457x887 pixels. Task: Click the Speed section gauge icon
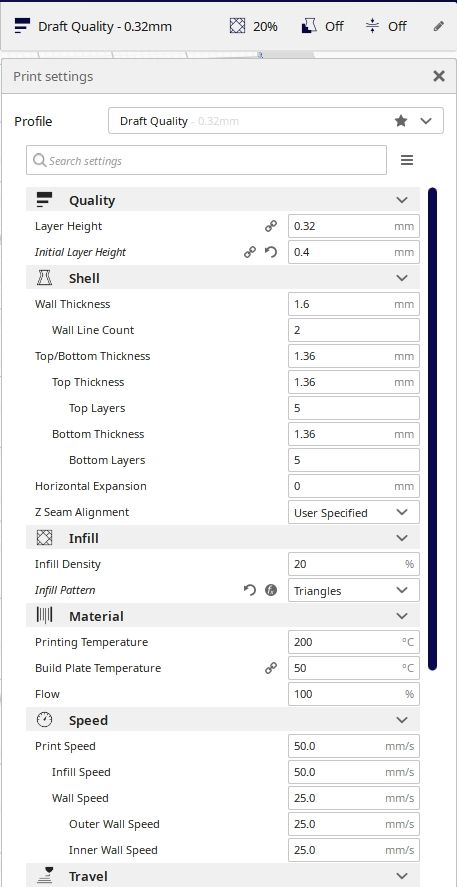click(x=44, y=720)
